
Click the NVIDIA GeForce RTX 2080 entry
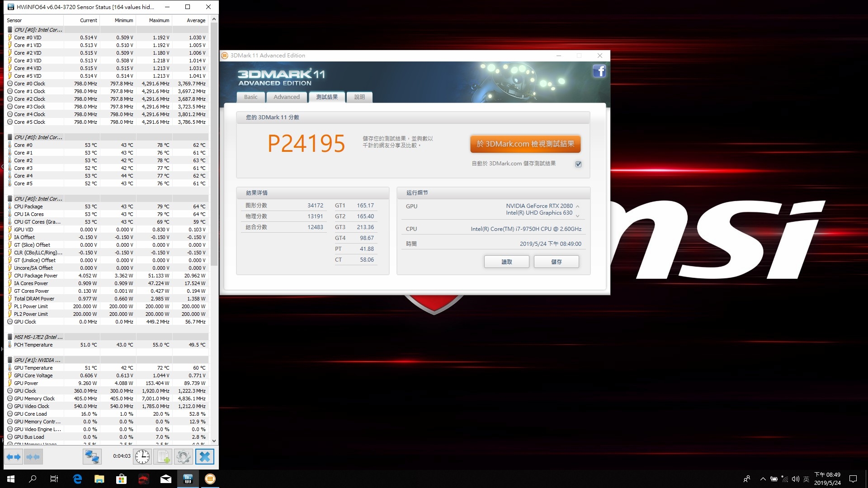point(539,206)
